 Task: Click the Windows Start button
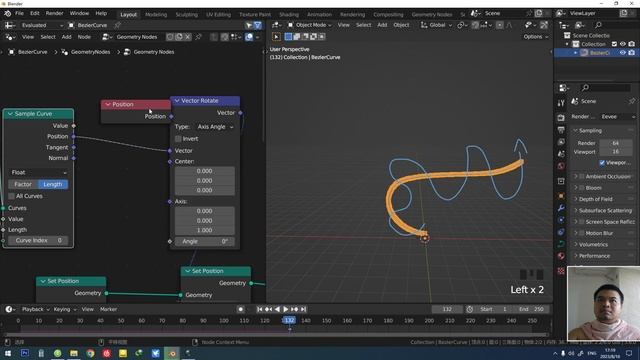[x=8, y=353]
